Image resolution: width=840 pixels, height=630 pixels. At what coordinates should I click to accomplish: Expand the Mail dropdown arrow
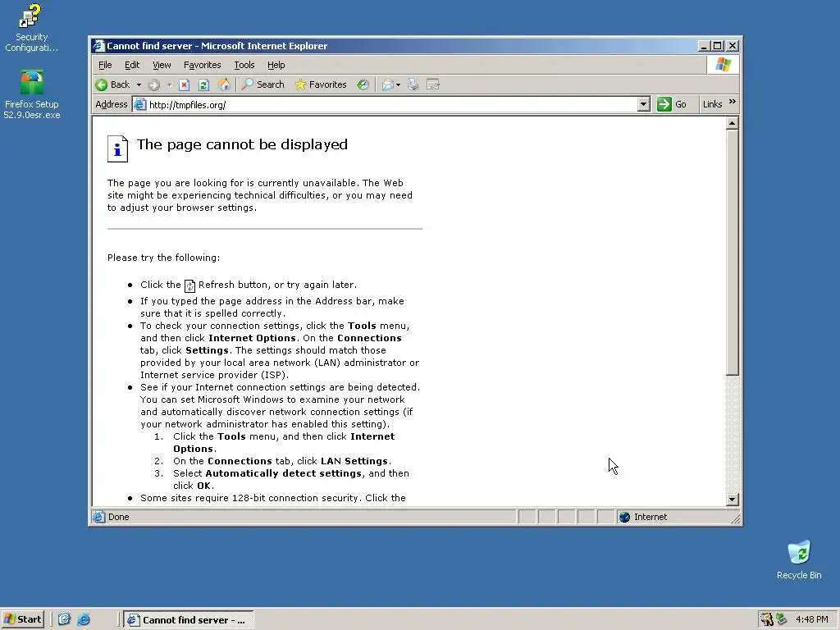(x=398, y=84)
